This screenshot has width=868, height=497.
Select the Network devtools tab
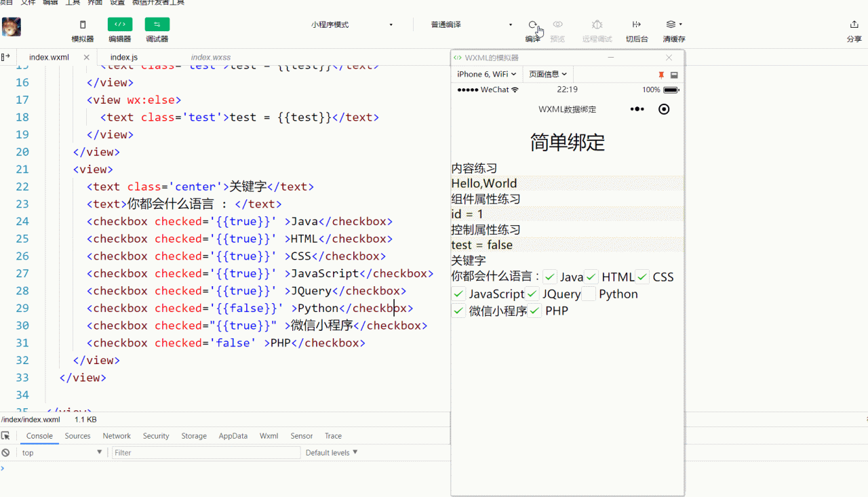click(117, 436)
